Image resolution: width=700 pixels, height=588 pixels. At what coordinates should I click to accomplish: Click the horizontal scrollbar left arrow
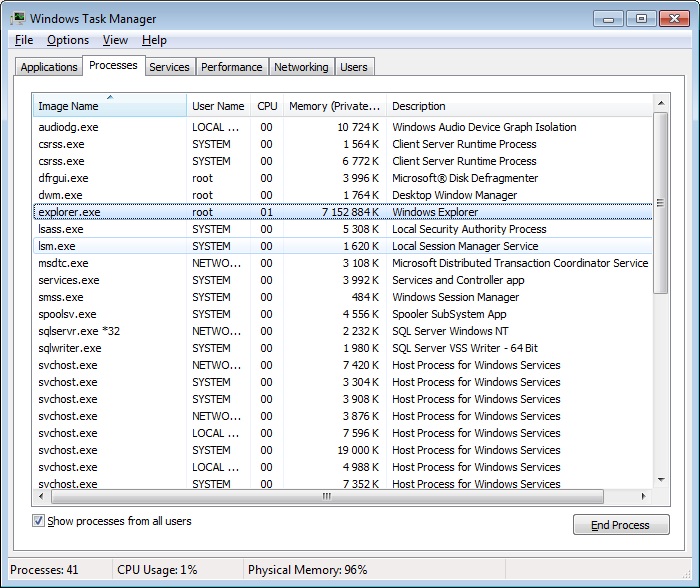pyautogui.click(x=41, y=496)
